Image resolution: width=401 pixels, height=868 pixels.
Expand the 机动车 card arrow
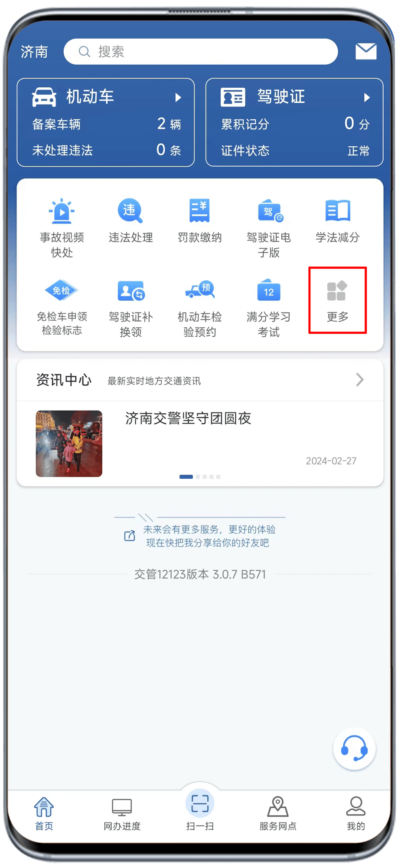click(178, 97)
